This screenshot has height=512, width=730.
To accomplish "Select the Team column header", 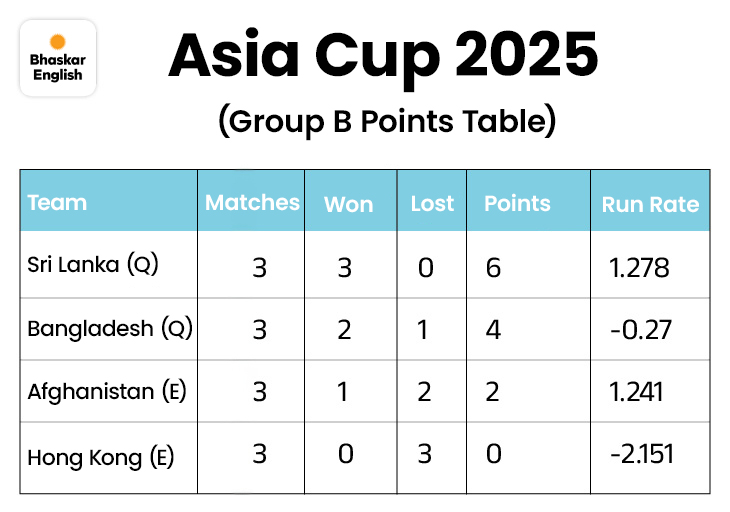I will [57, 203].
